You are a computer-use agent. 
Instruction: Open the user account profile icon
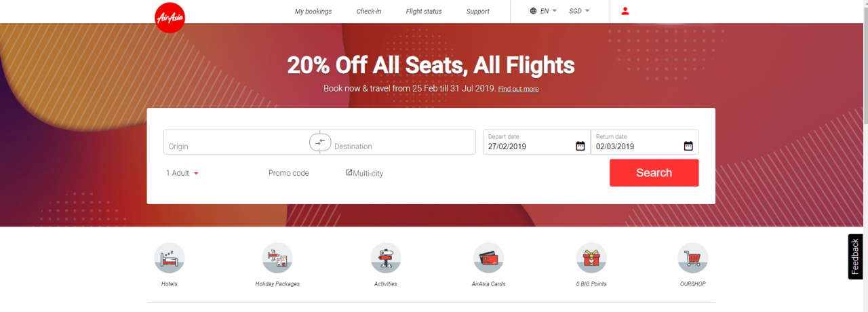(625, 11)
